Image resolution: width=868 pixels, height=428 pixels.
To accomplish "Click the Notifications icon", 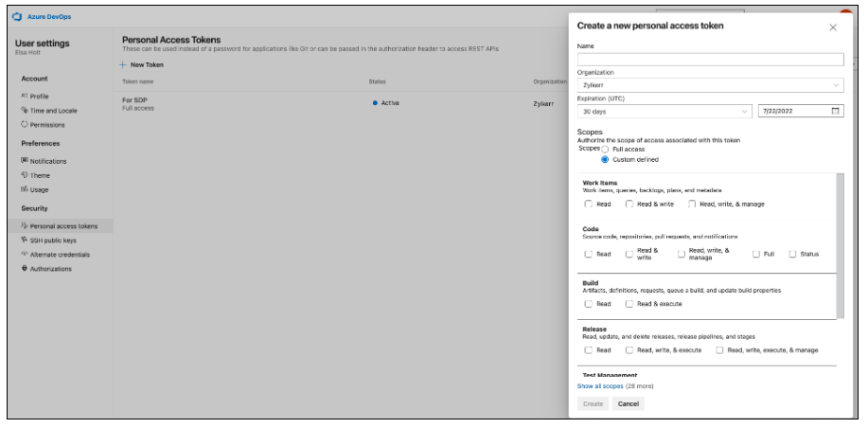I will [x=25, y=161].
